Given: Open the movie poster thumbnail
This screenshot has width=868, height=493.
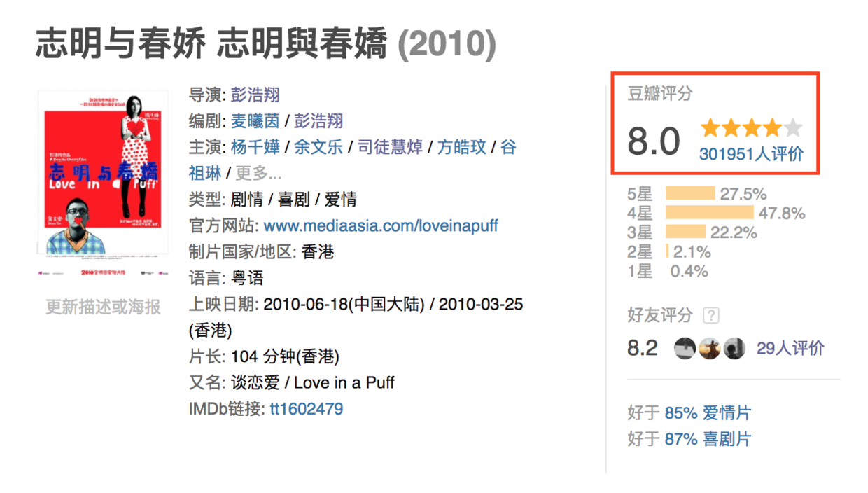Looking at the screenshot, I should pyautogui.click(x=103, y=172).
